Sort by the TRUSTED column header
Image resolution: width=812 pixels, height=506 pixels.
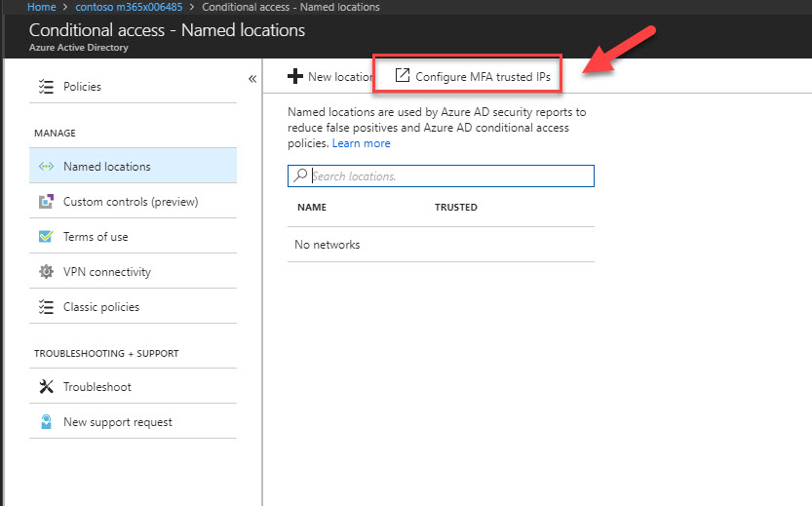456,207
